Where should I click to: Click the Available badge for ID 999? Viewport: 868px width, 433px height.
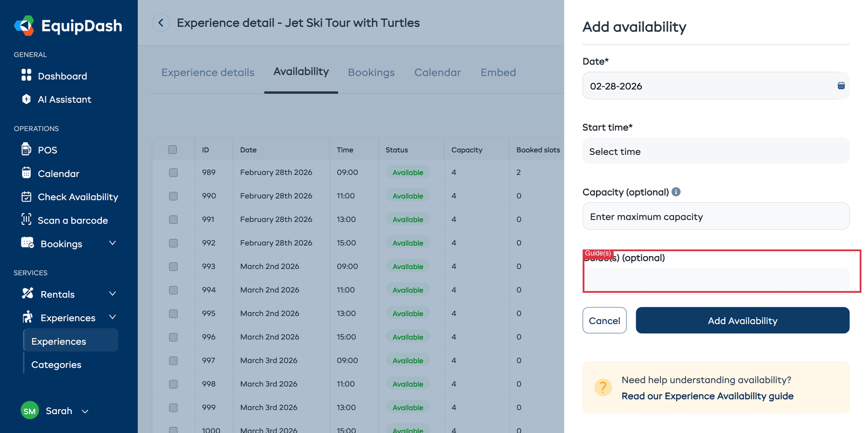[408, 407]
